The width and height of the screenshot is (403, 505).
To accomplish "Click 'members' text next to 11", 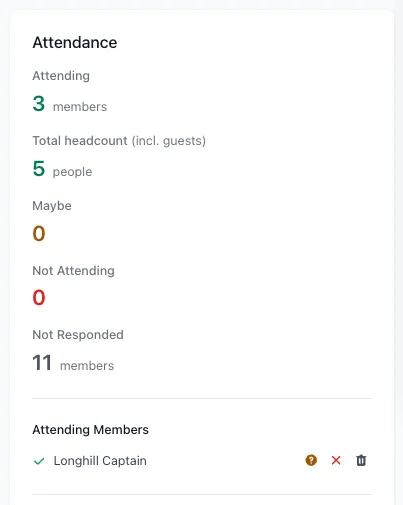I will click(87, 366).
